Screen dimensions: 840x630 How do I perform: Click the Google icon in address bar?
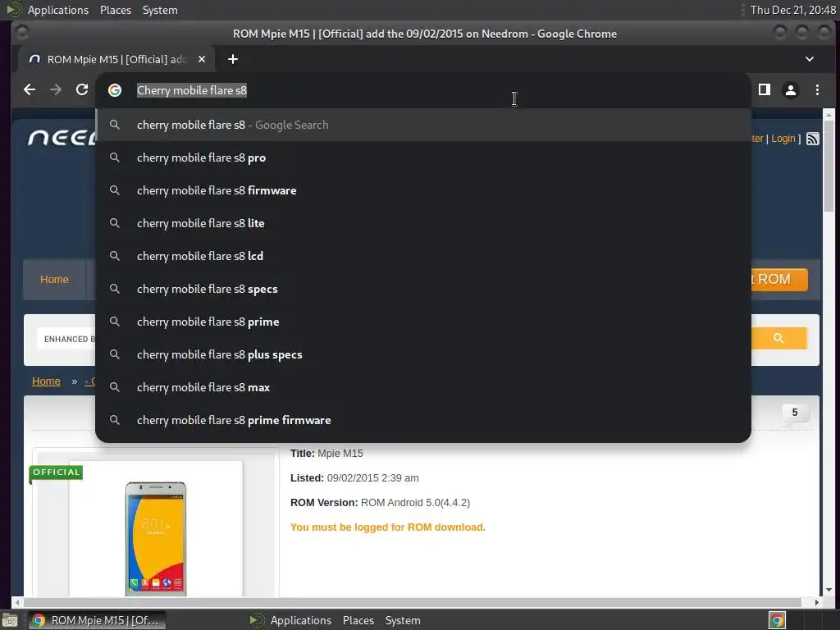coord(115,90)
